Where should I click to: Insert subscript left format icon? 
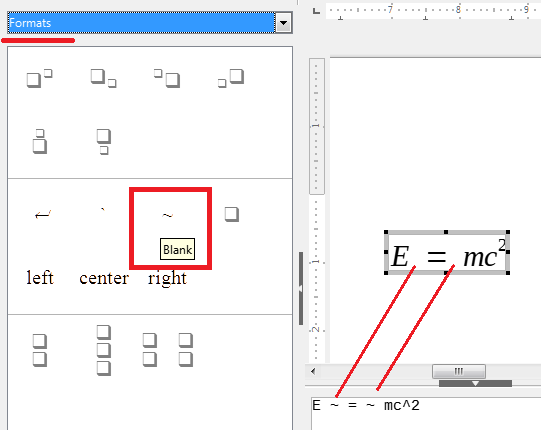(x=231, y=78)
